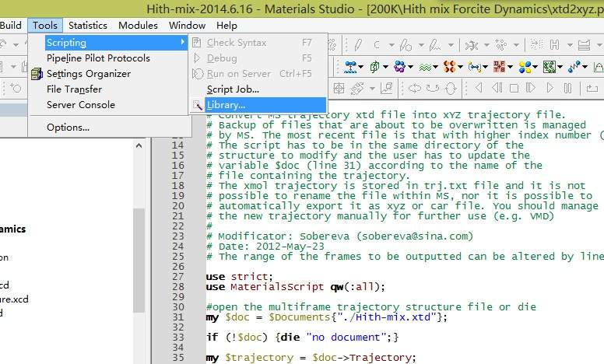The height and width of the screenshot is (364, 604).
Task: Open Settings Organizer from Tools menu
Action: [110, 73]
